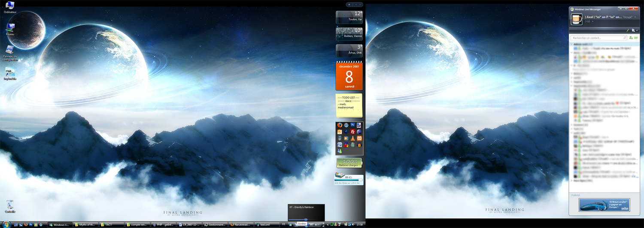Viewport: 644px width, 228px height.
Task: Click the Messenger display name | Axel |
Action: pyautogui.click(x=603, y=17)
